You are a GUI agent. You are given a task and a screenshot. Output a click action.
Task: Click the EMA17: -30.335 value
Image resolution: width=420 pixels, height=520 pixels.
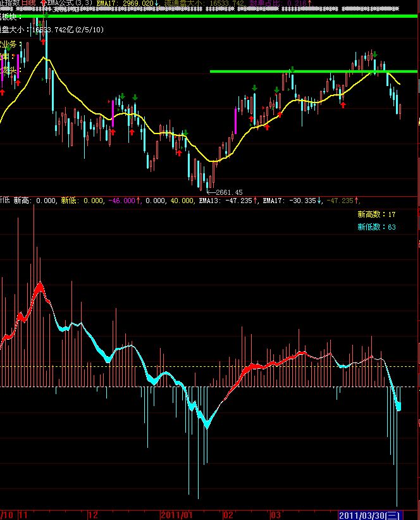[x=289, y=201]
